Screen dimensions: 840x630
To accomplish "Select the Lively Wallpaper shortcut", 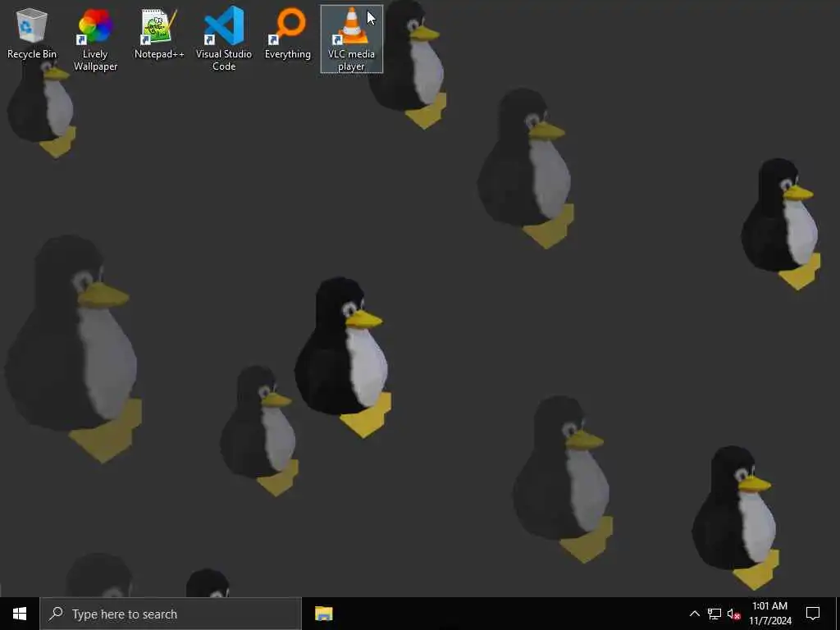I will point(95,39).
